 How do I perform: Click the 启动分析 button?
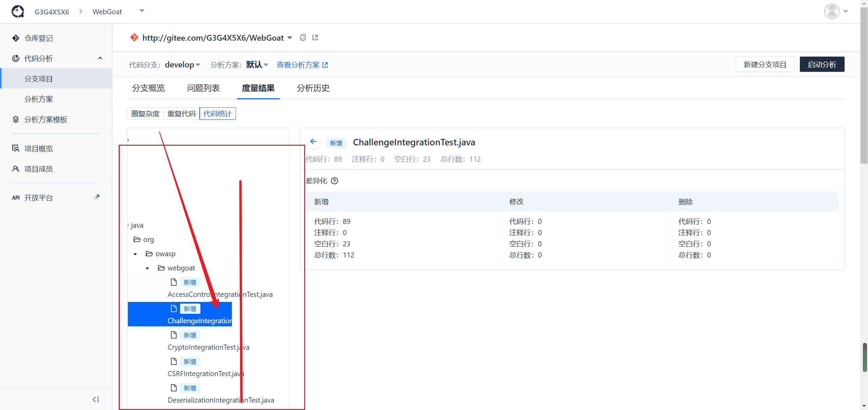(822, 64)
